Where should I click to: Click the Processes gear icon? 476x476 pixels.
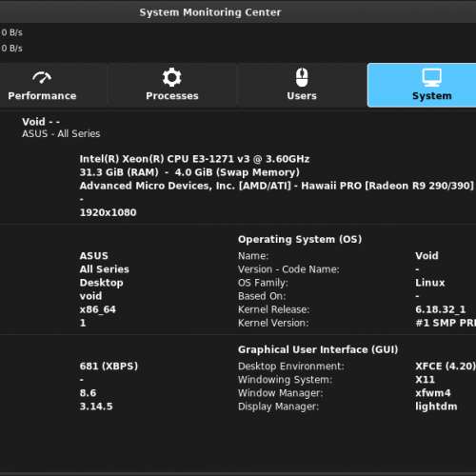pos(172,77)
